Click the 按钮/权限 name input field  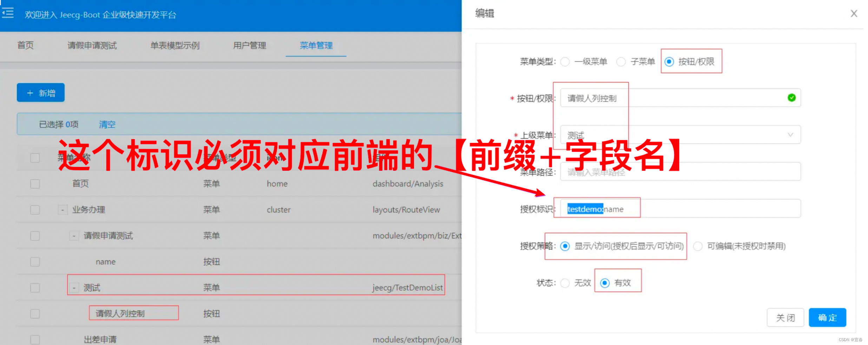680,98
